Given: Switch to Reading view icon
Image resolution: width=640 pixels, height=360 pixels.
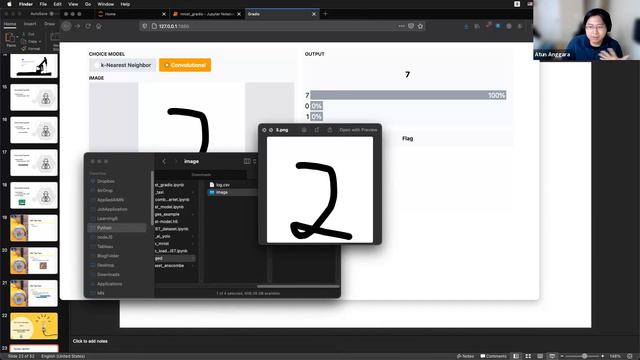Looking at the screenshot, I should click(x=540, y=356).
